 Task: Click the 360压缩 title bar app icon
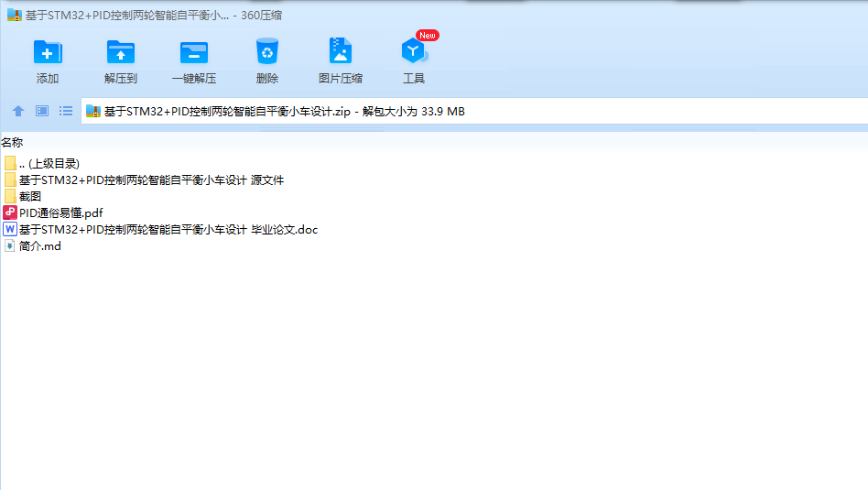click(x=15, y=15)
